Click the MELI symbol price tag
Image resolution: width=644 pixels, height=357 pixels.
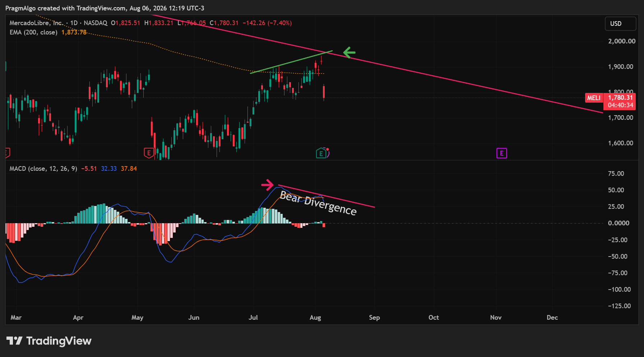click(594, 98)
